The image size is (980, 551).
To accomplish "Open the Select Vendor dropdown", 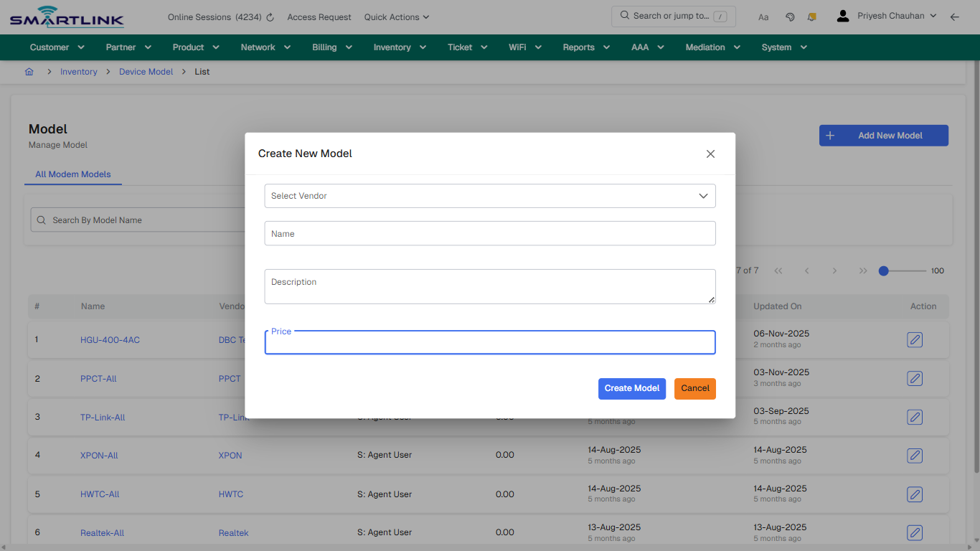I will pos(490,196).
